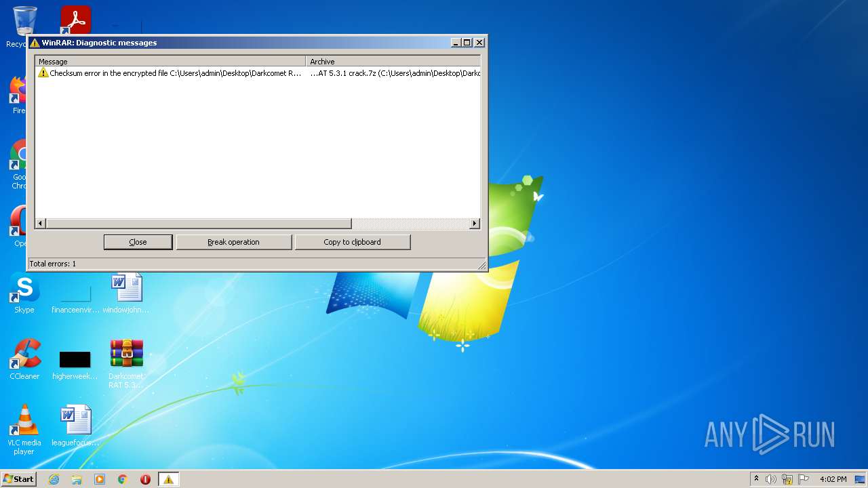868x488 pixels.
Task: Click the Close button in WinRAR dialog
Action: tap(138, 242)
